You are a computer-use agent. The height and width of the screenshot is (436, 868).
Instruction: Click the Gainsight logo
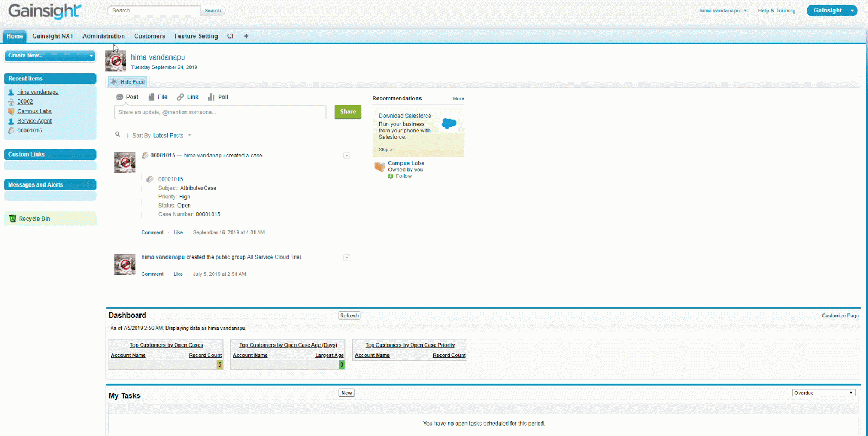45,11
